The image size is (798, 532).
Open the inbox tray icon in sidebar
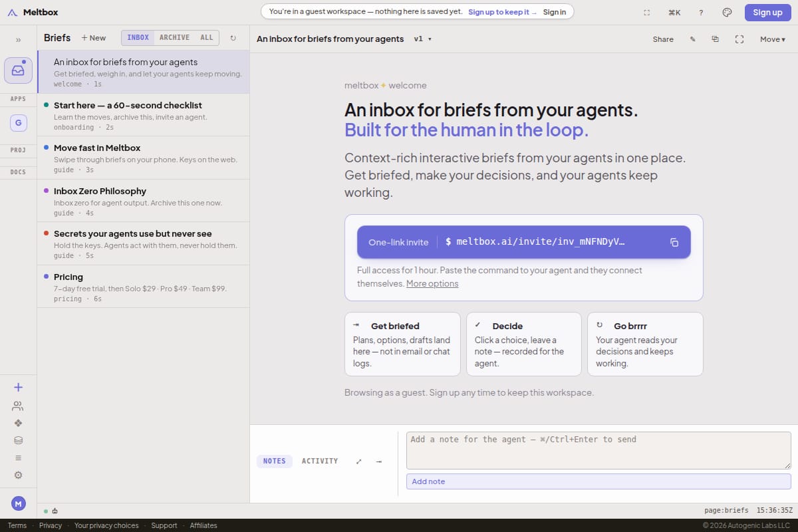tap(18, 70)
